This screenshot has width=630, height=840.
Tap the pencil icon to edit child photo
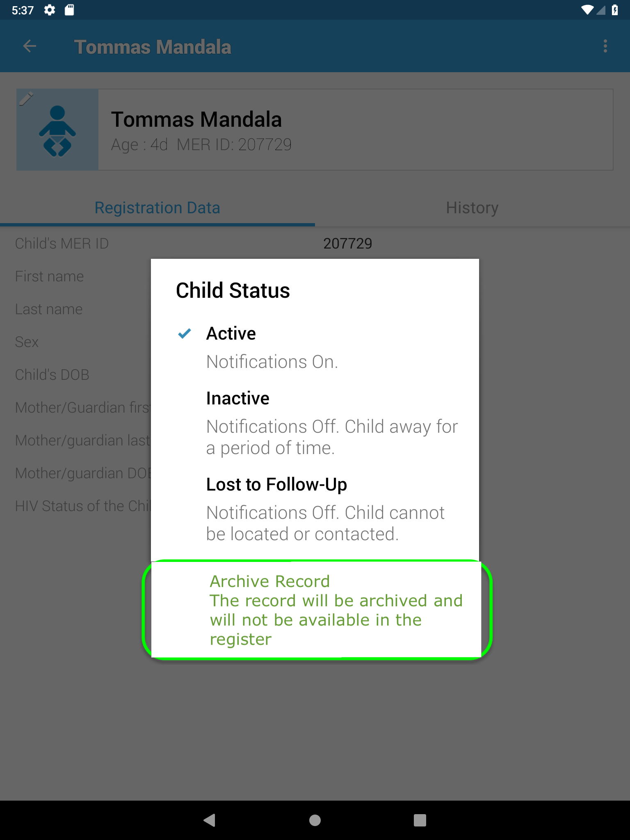tap(27, 98)
